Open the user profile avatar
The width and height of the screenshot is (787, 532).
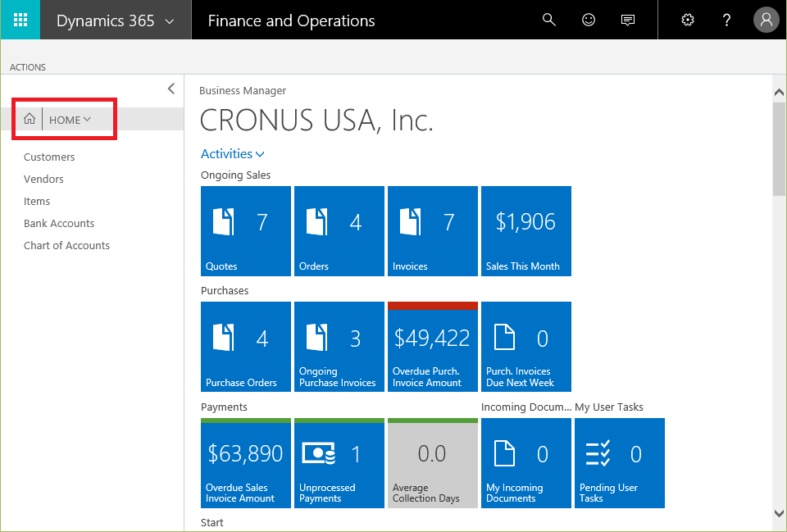coord(766,20)
